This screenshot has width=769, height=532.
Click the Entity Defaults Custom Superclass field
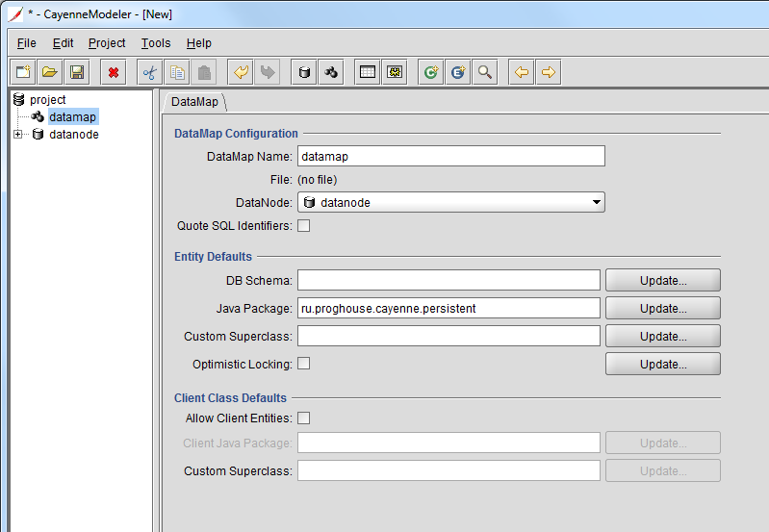click(449, 337)
